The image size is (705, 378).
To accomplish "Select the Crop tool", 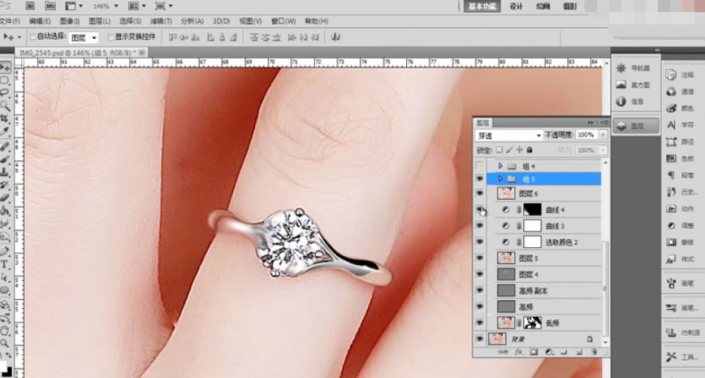I will coord(4,119).
